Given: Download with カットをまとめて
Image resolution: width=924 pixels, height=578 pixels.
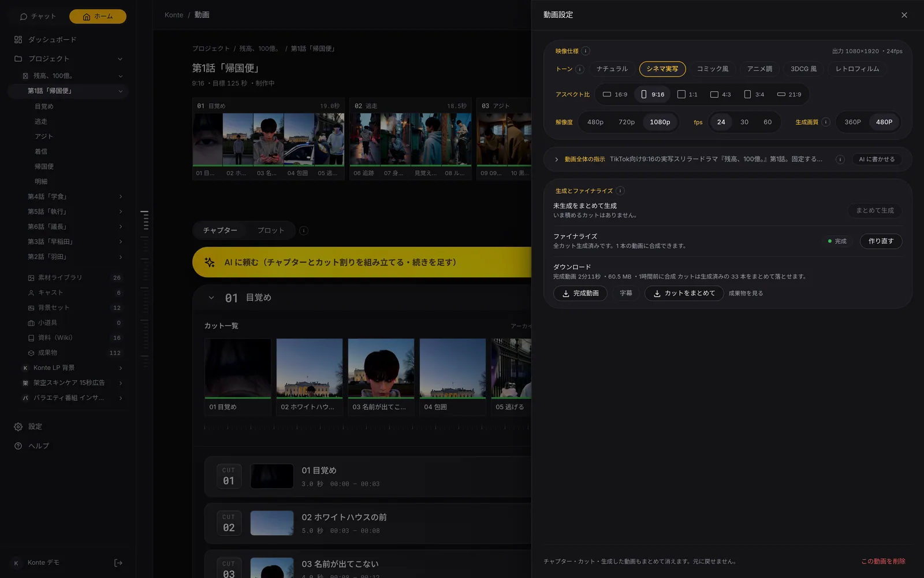Looking at the screenshot, I should click(x=684, y=294).
